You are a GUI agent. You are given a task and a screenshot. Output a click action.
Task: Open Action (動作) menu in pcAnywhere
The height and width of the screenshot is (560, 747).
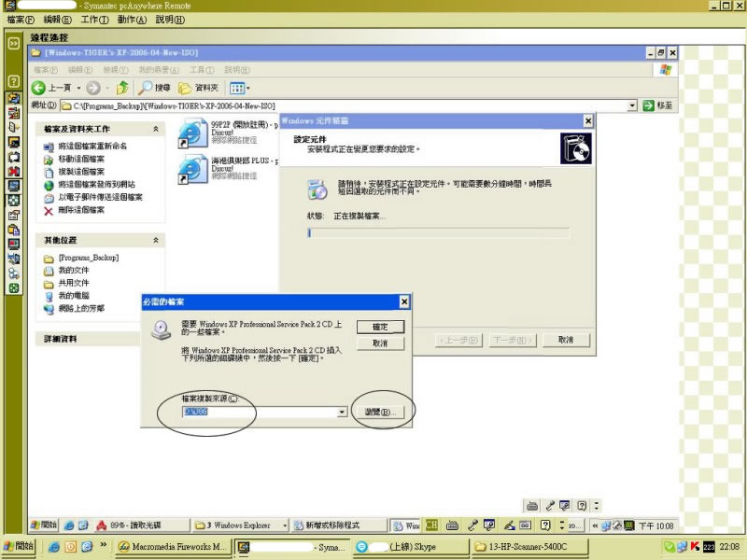pyautogui.click(x=132, y=20)
